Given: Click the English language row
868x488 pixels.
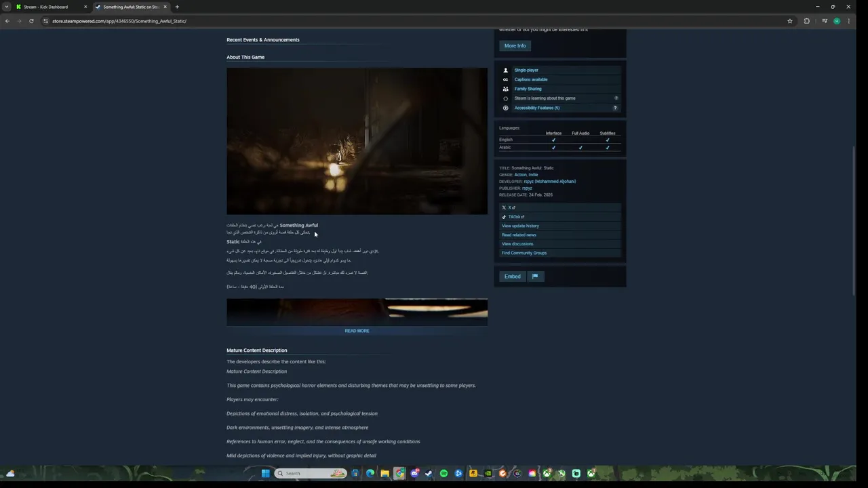Looking at the screenshot, I should coord(559,140).
